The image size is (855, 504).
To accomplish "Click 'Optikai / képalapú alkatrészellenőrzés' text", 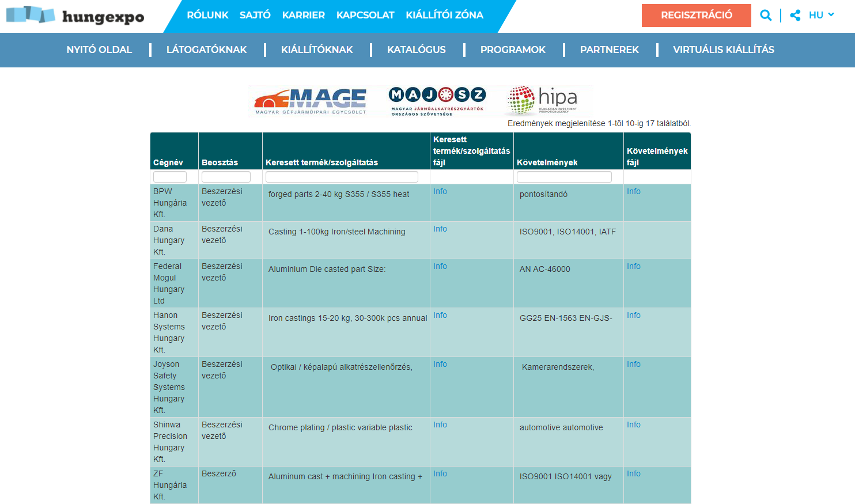I will pos(341,367).
